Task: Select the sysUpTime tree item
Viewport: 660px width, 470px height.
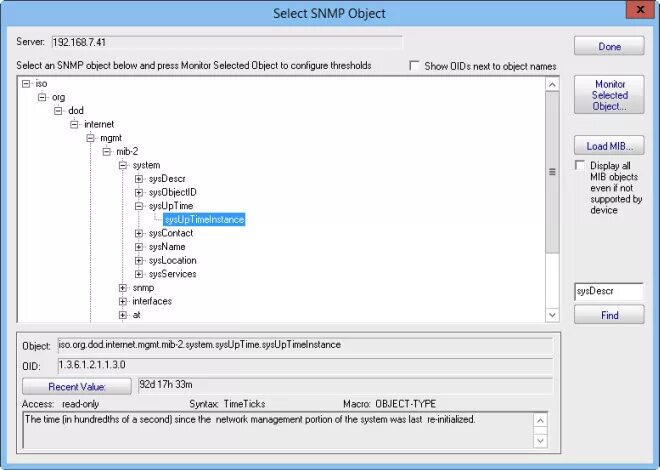Action: pos(171,206)
